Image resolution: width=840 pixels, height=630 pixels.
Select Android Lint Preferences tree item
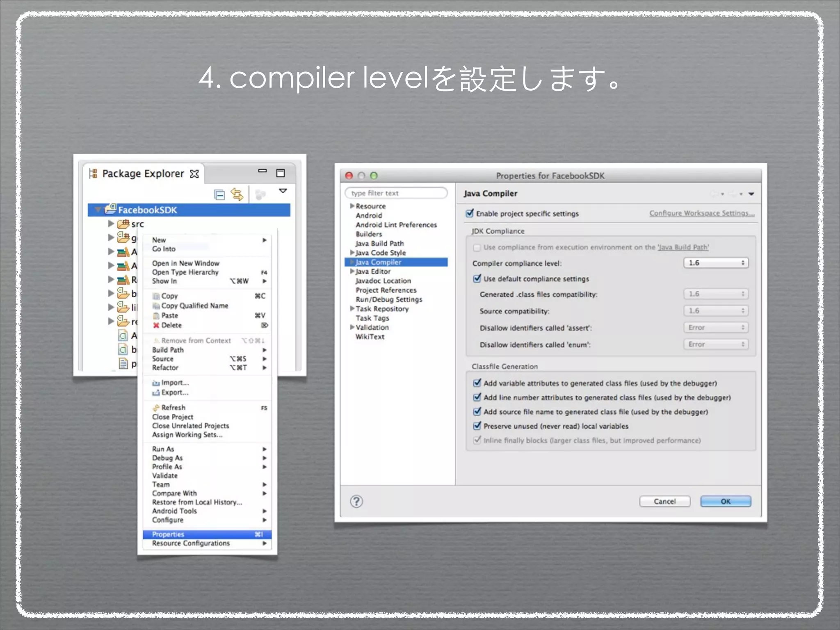tap(396, 225)
